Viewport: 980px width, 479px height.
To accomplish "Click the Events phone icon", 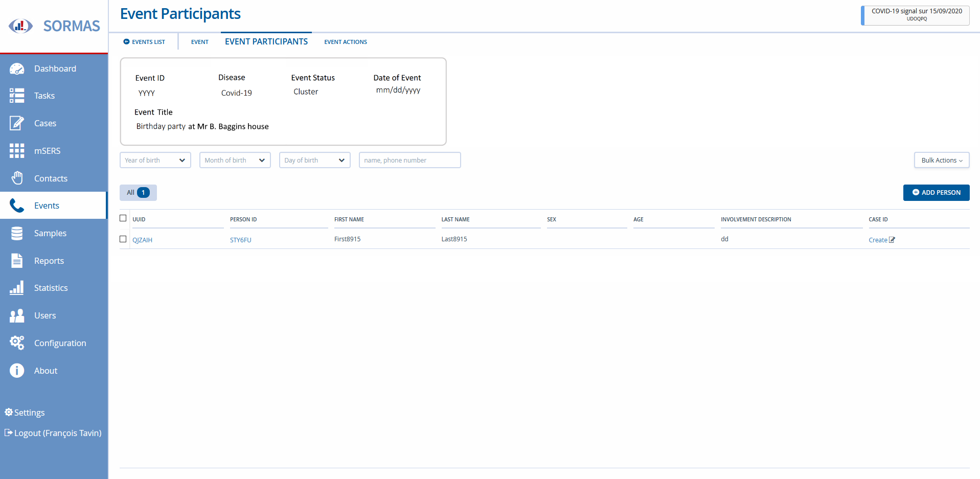I will click(17, 206).
